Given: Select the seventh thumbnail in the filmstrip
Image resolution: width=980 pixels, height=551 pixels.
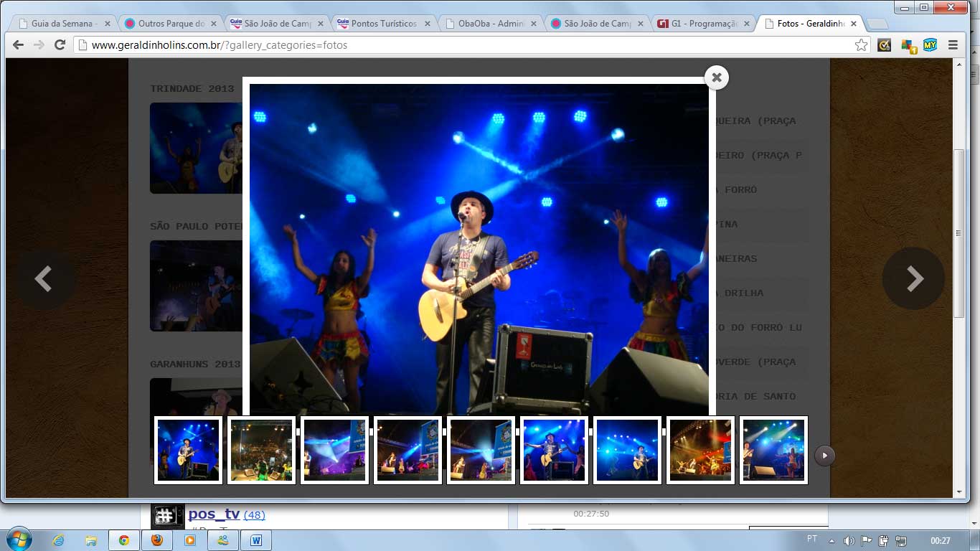Looking at the screenshot, I should (x=627, y=450).
